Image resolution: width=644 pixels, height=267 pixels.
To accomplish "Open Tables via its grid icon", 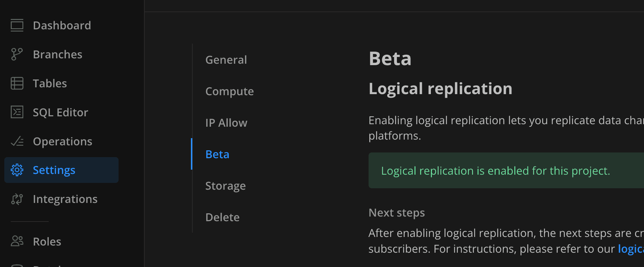I will [17, 83].
